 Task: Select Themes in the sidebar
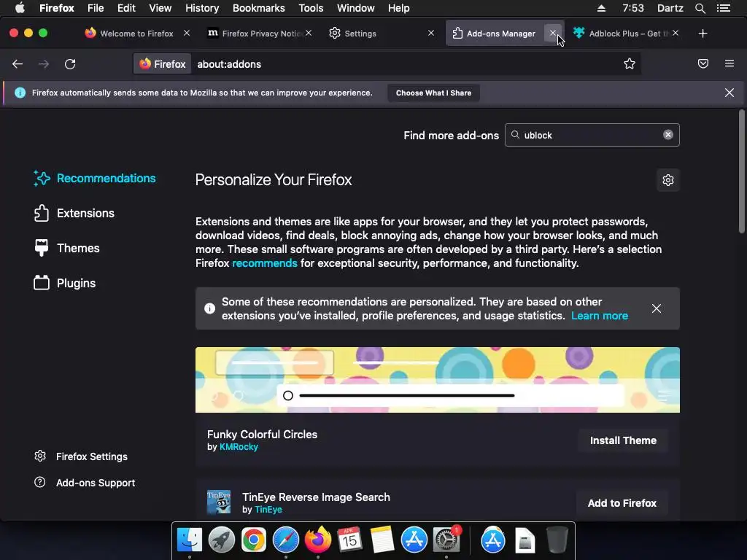[66, 248]
